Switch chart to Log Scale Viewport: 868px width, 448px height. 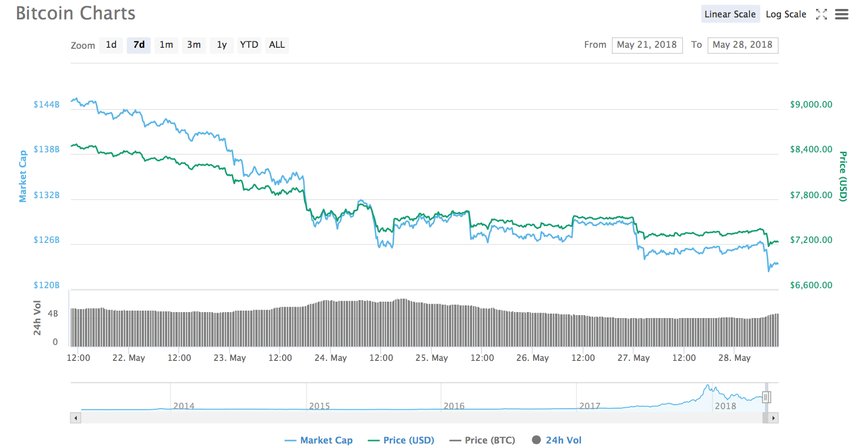(x=786, y=14)
